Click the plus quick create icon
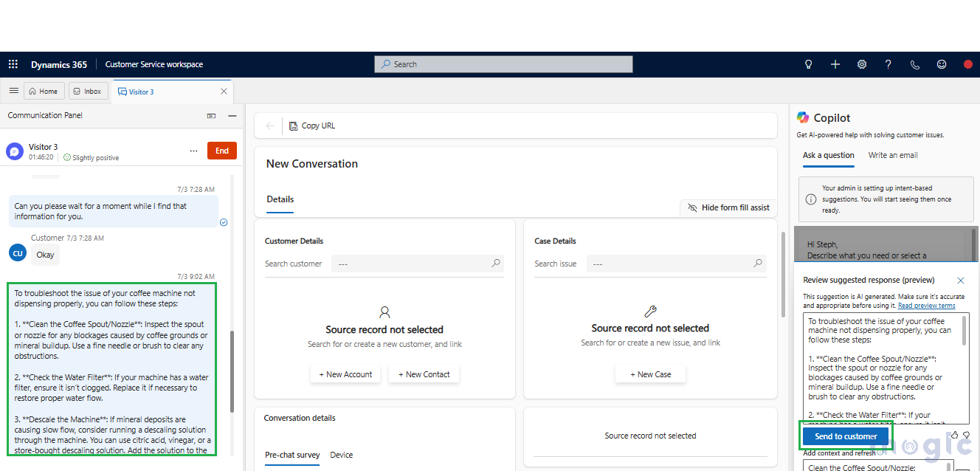Viewport: 980px width, 471px height. 835,64
